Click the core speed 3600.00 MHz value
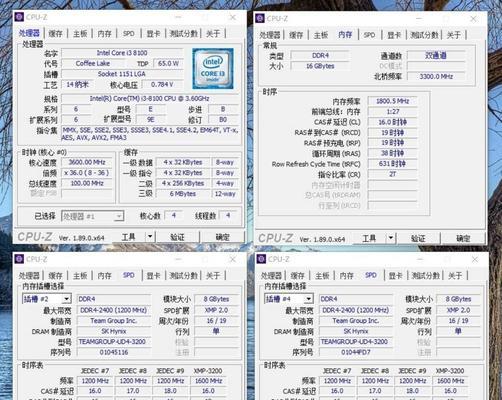 click(87, 162)
